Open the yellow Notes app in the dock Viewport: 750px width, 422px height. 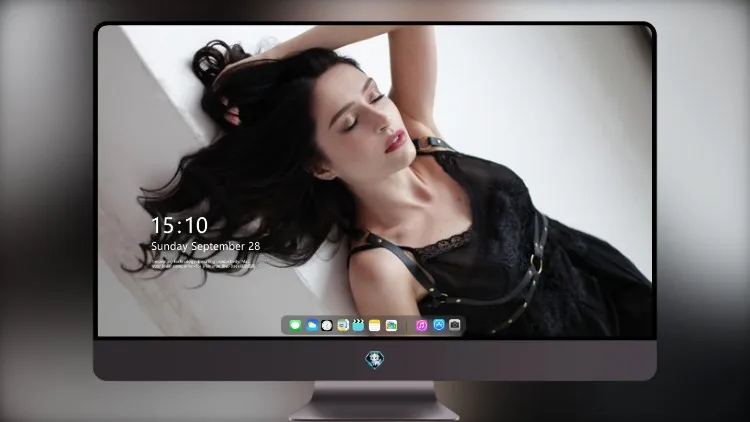[375, 326]
